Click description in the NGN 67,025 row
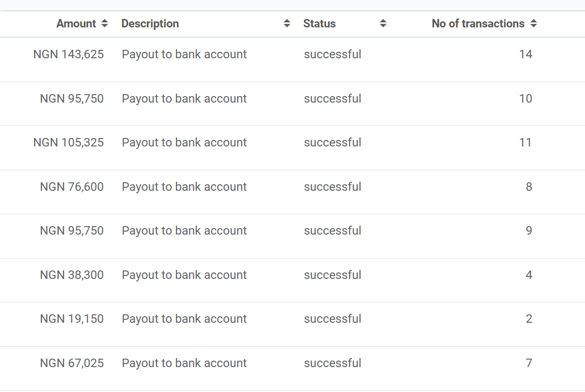This screenshot has height=392, width=585. pyautogui.click(x=184, y=363)
